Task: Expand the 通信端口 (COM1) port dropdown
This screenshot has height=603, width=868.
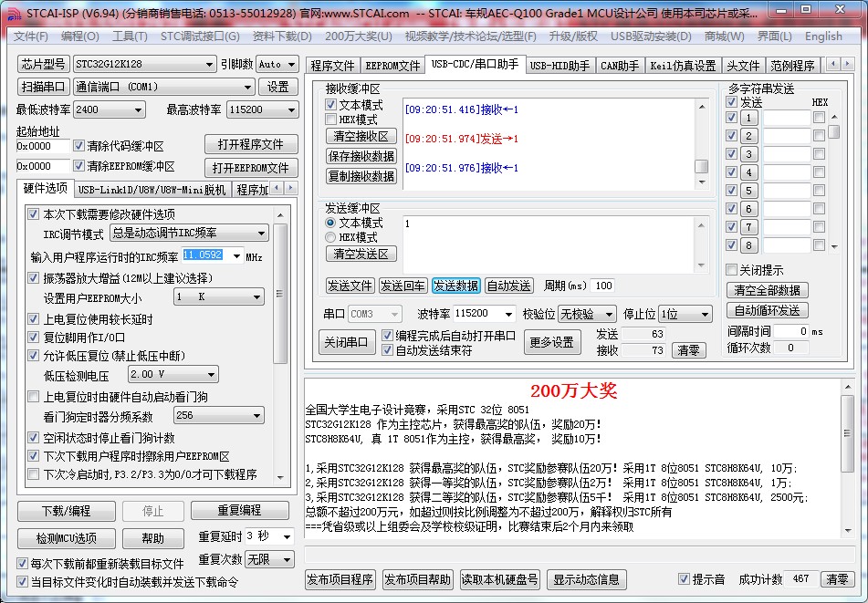Action: point(247,87)
